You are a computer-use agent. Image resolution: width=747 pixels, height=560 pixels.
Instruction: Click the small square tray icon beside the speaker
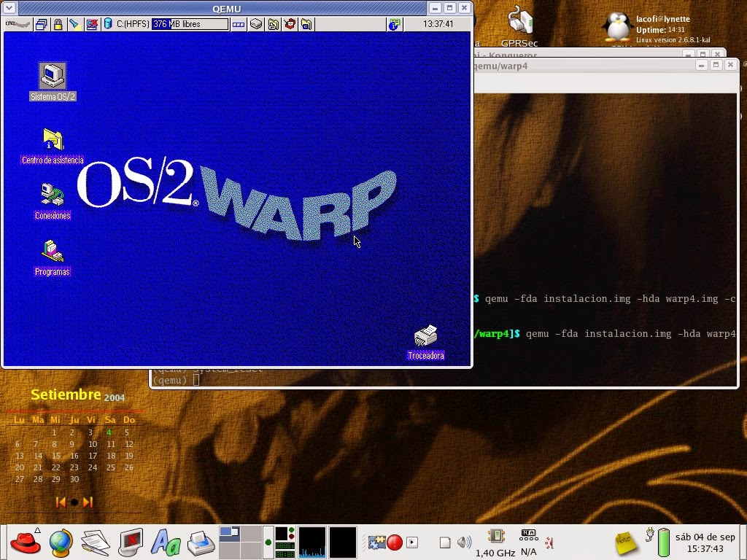(x=445, y=542)
